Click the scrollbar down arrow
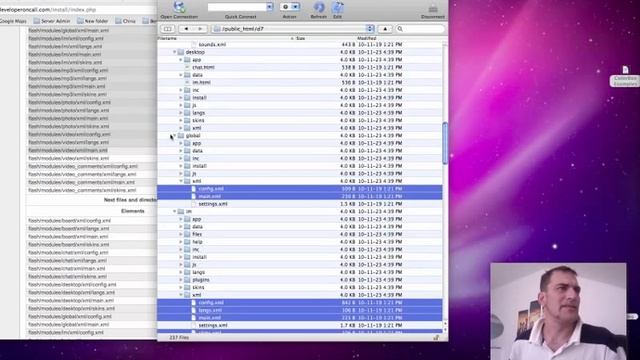Image resolution: width=640 pixels, height=360 pixels. (x=445, y=330)
